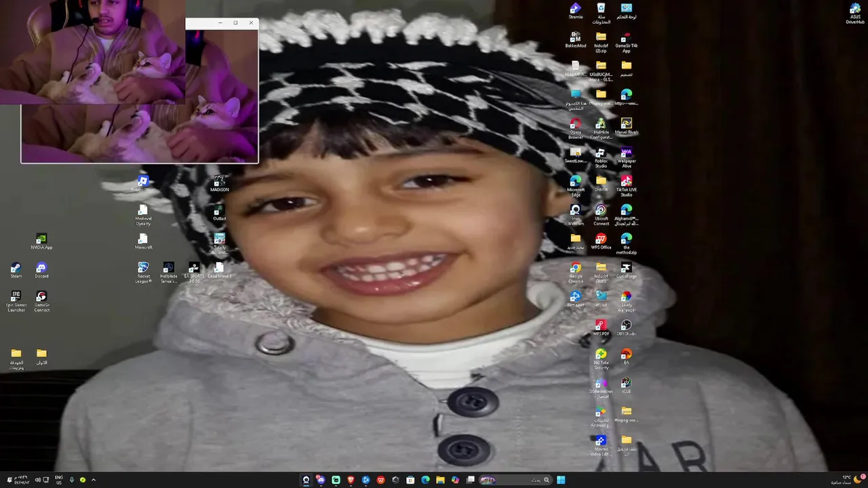Screen dimensions: 868x488
Task: Click the webcam preview with the cat
Action: (140, 96)
